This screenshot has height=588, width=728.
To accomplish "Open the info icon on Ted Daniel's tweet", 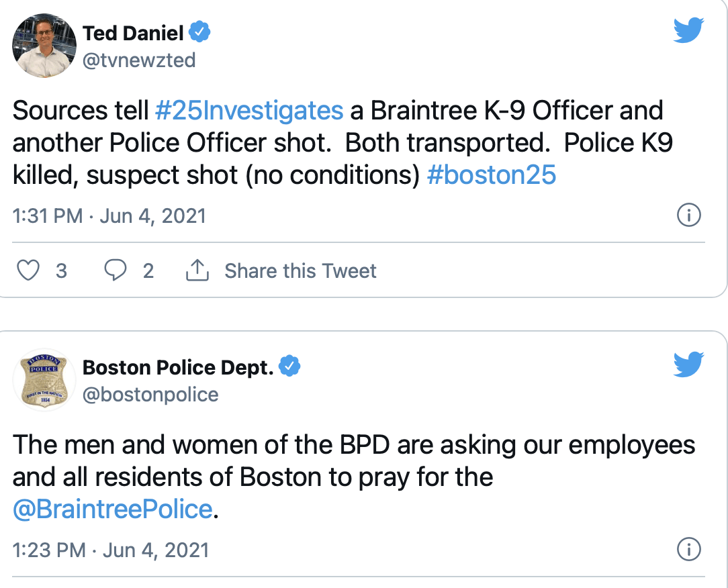I will tap(688, 215).
